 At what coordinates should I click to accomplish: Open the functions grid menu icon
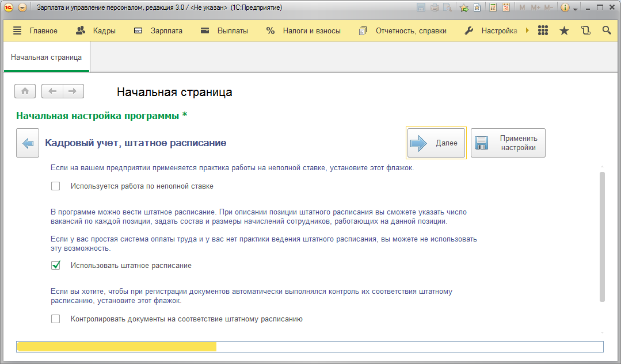543,30
